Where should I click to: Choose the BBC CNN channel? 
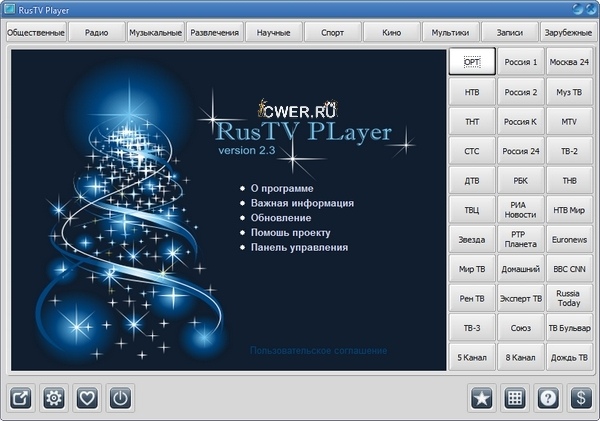[x=569, y=269]
